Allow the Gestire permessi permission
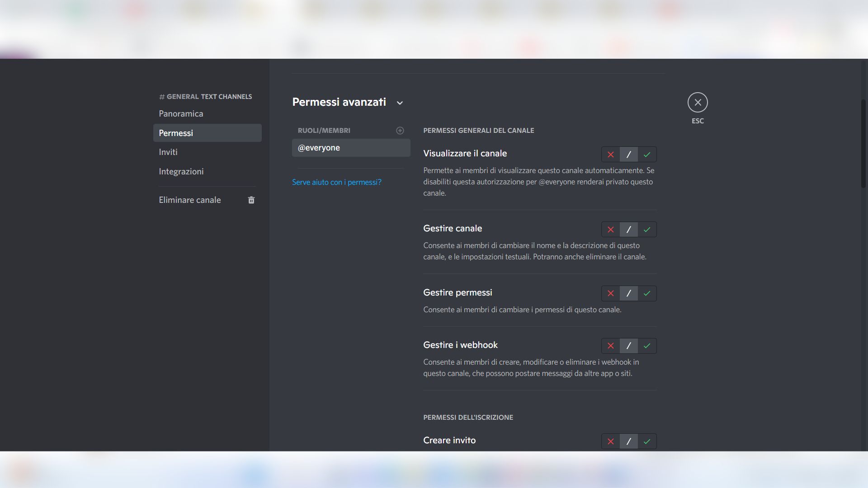This screenshot has height=488, width=868. [x=647, y=293]
